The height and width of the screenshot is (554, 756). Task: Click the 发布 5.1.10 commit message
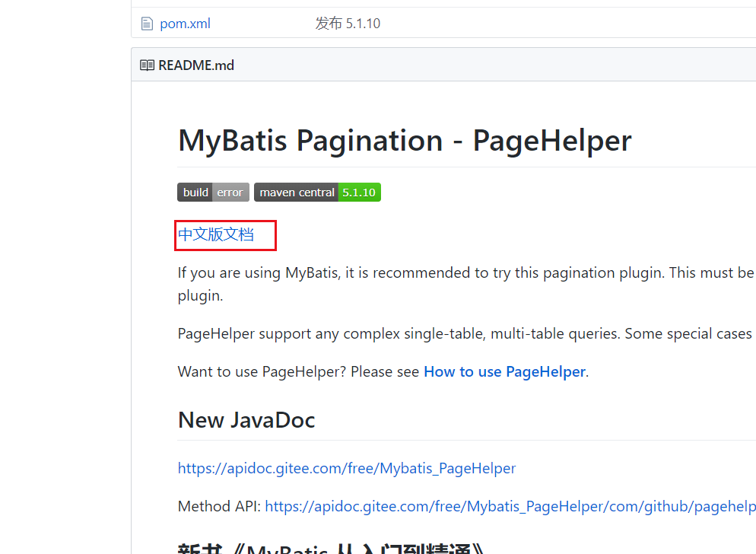348,23
